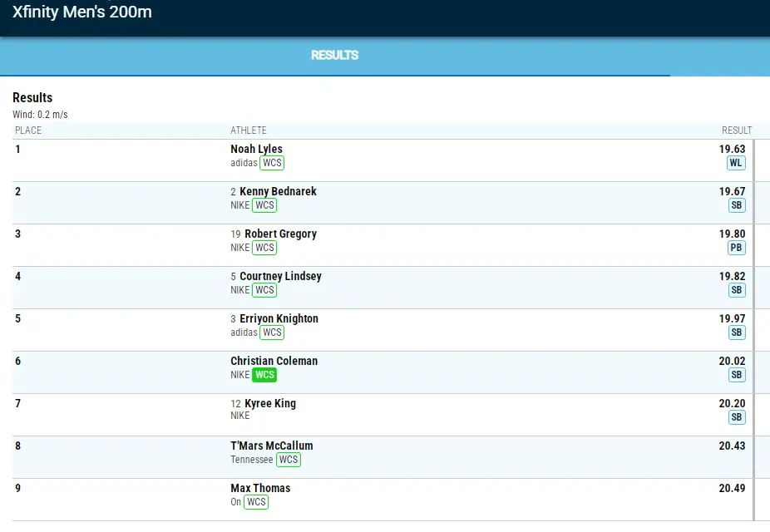Viewport: 770px width, 532px height.
Task: Click the highlighted WCS badge for Christian Coleman
Action: 264,375
